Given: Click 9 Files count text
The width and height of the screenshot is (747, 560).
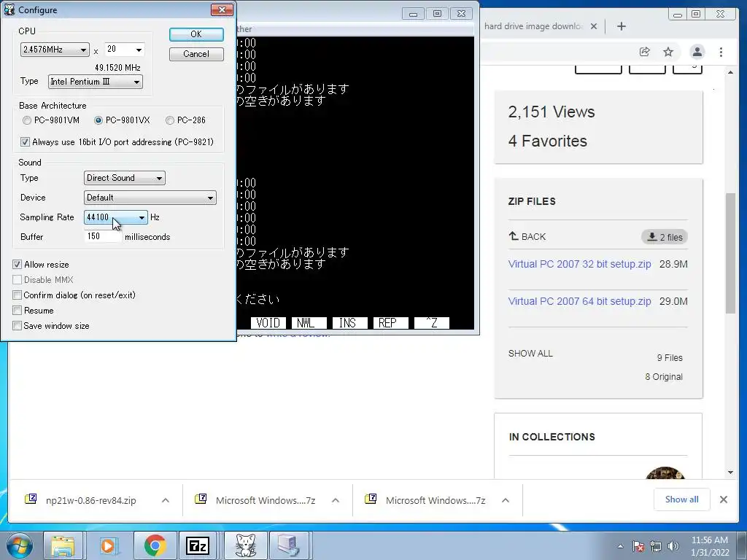Looking at the screenshot, I should (670, 357).
